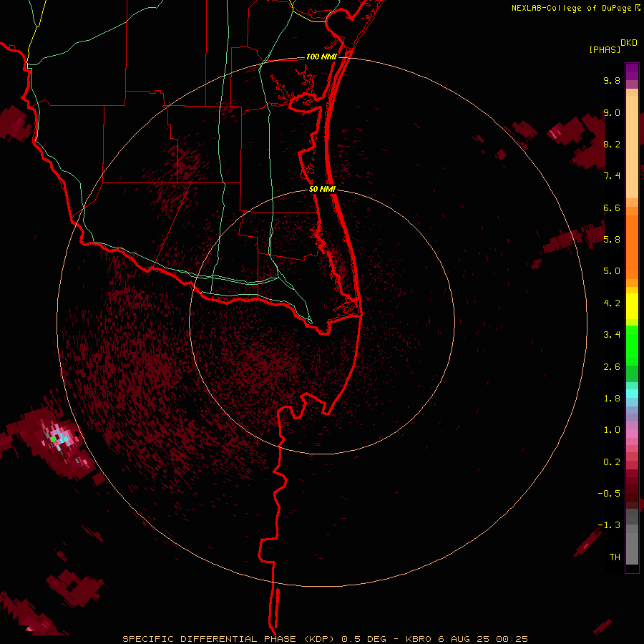This screenshot has width=644, height=644.
Task: Click the 9.8 value on color scale
Action: (x=612, y=80)
